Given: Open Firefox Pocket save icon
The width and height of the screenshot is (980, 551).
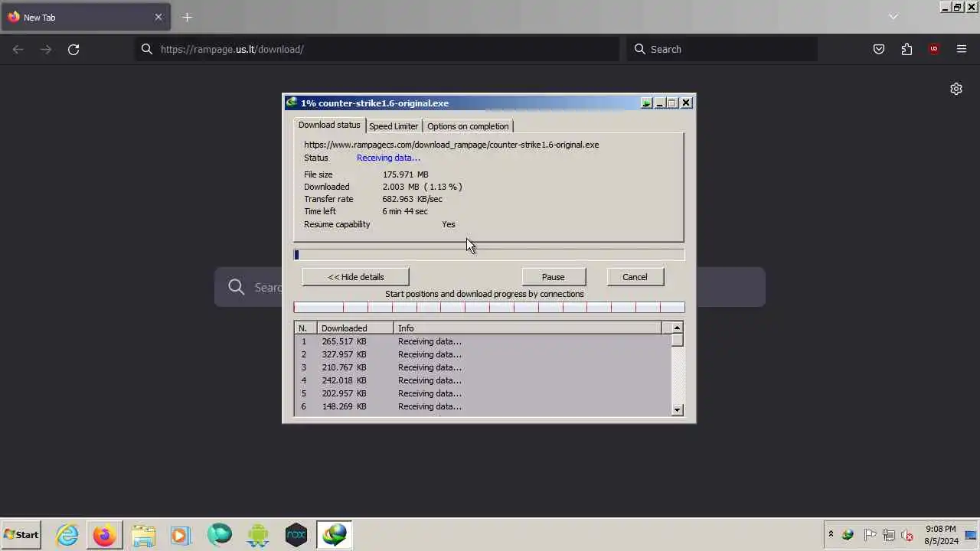Looking at the screenshot, I should (x=879, y=49).
